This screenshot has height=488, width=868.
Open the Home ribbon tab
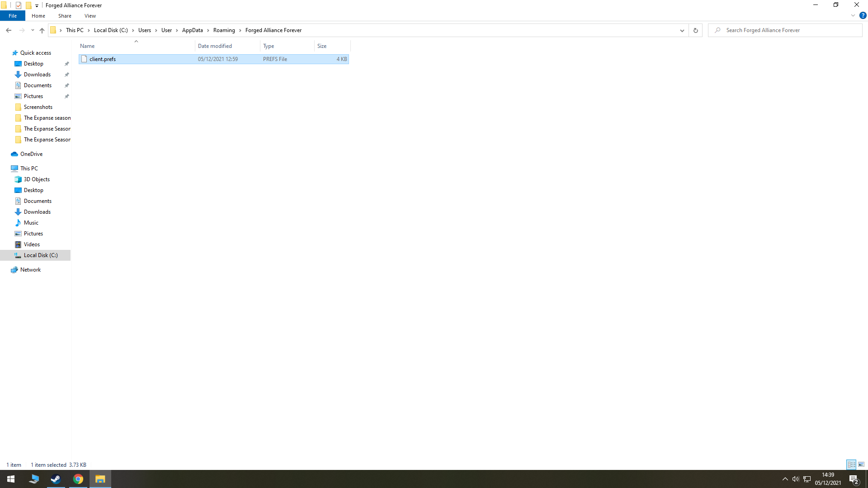38,16
